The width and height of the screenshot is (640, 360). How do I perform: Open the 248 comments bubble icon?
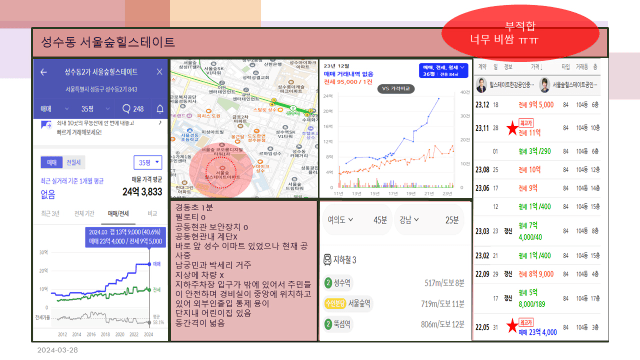tap(126, 109)
